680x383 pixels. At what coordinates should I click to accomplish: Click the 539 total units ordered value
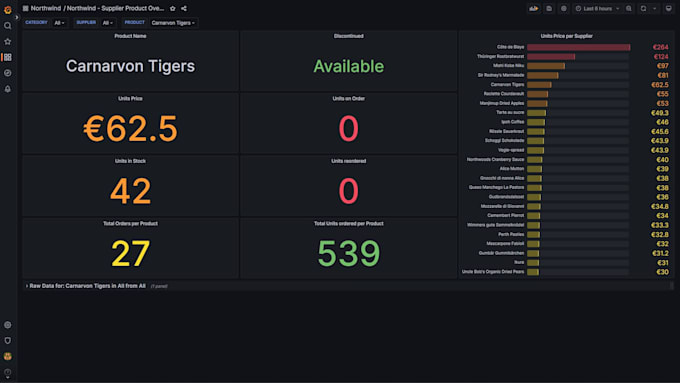tap(349, 253)
